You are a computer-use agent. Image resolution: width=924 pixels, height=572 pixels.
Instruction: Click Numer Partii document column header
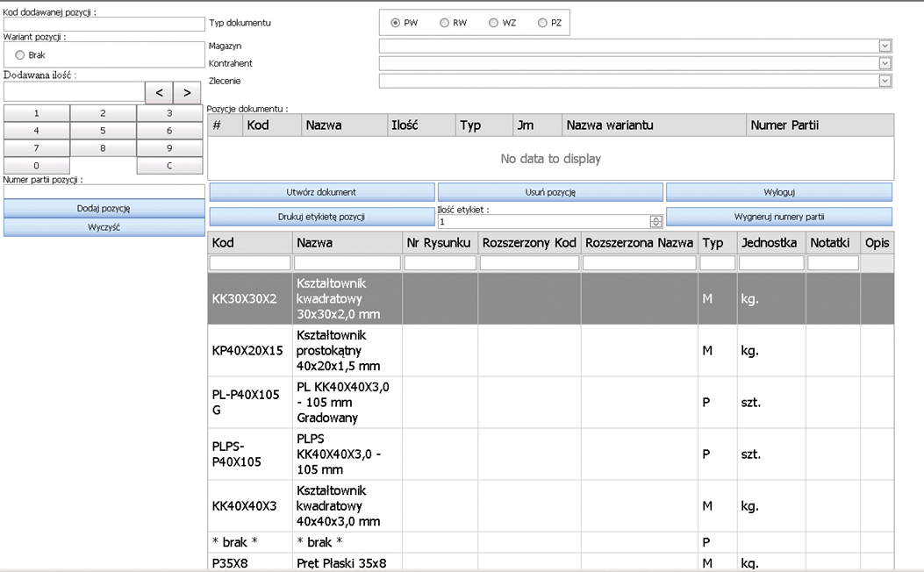click(820, 125)
